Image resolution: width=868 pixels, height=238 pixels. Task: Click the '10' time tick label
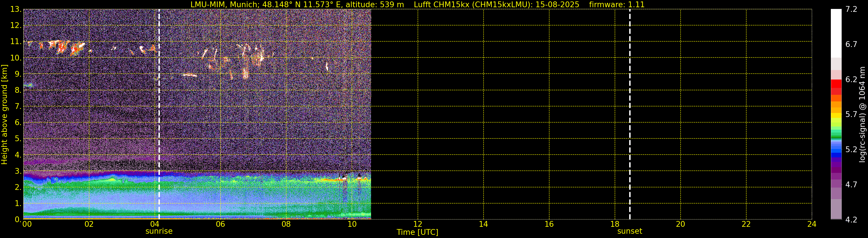coord(352,224)
